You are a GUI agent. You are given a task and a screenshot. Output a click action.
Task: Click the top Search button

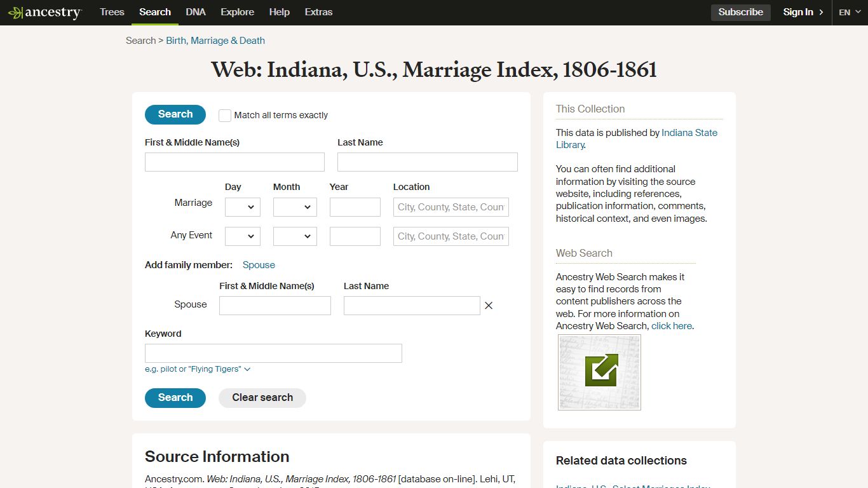click(x=175, y=114)
